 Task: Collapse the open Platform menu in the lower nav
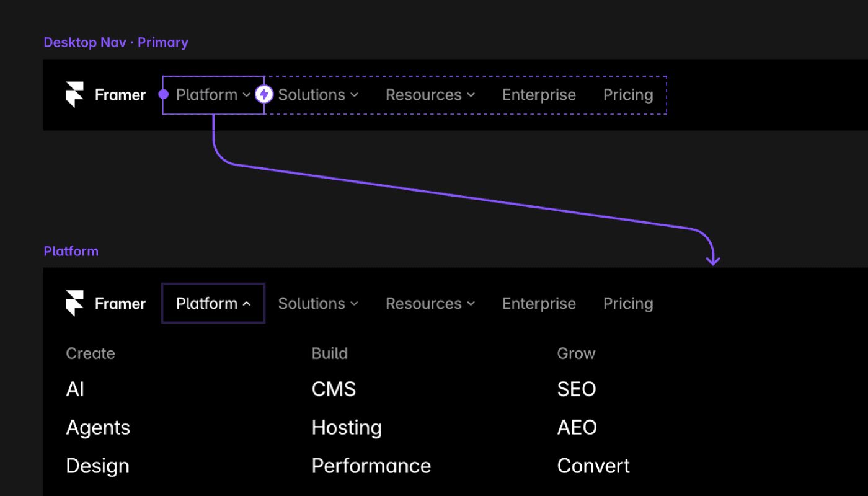point(213,303)
